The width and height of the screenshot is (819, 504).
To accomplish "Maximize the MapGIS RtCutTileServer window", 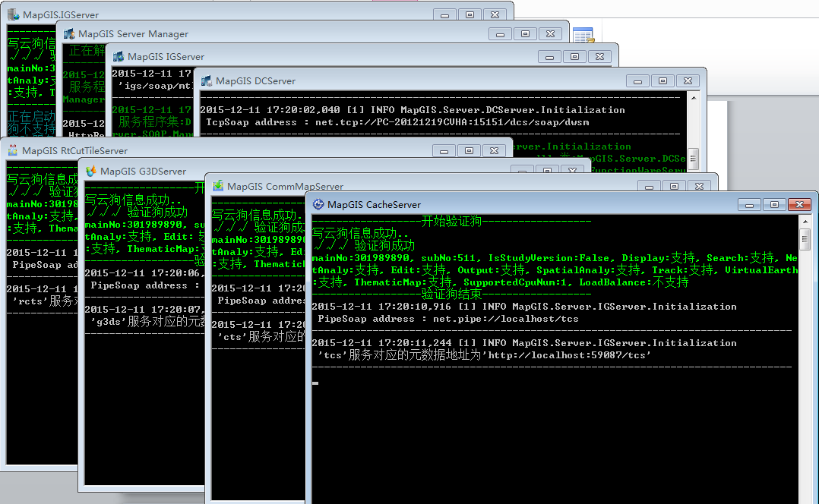I will coord(469,151).
